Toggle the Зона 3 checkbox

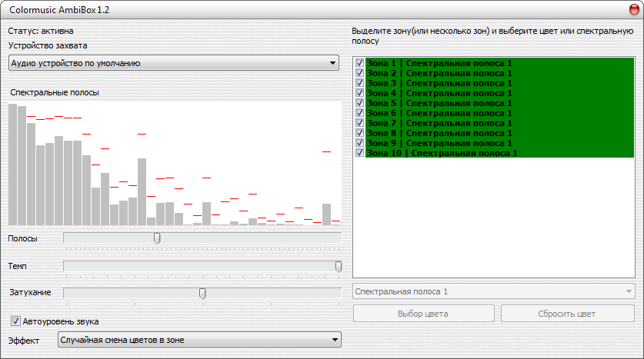tap(360, 83)
